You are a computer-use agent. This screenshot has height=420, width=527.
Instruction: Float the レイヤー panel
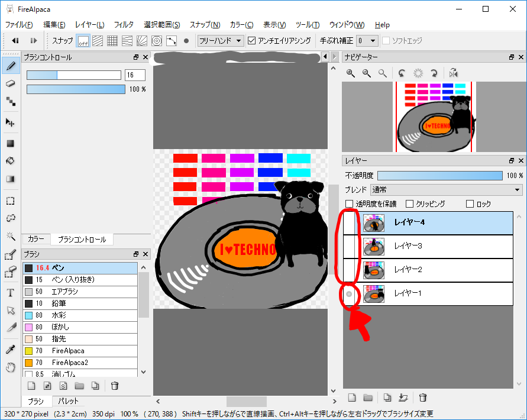[x=512, y=161]
